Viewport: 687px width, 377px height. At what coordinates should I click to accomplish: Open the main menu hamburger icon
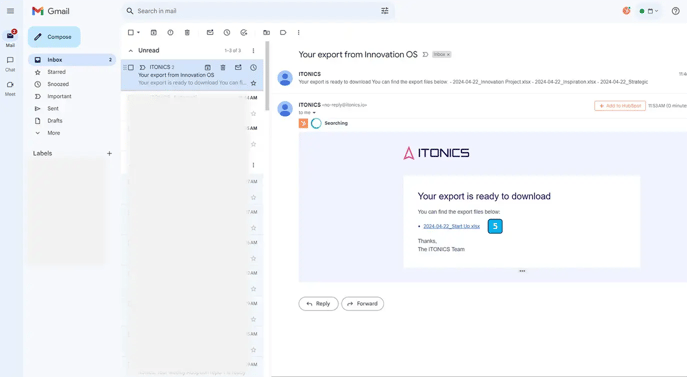(11, 11)
